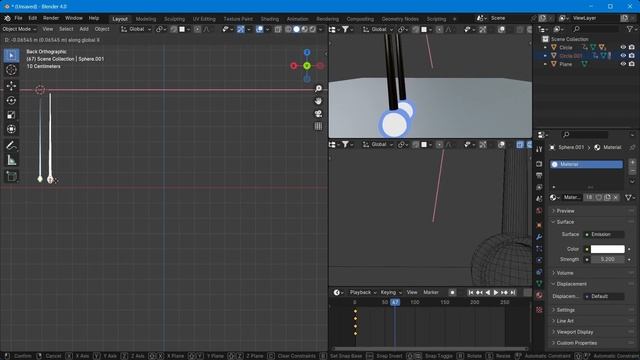Viewport: 640px width, 360px height.
Task: Select the Measure tool
Action: point(11,160)
